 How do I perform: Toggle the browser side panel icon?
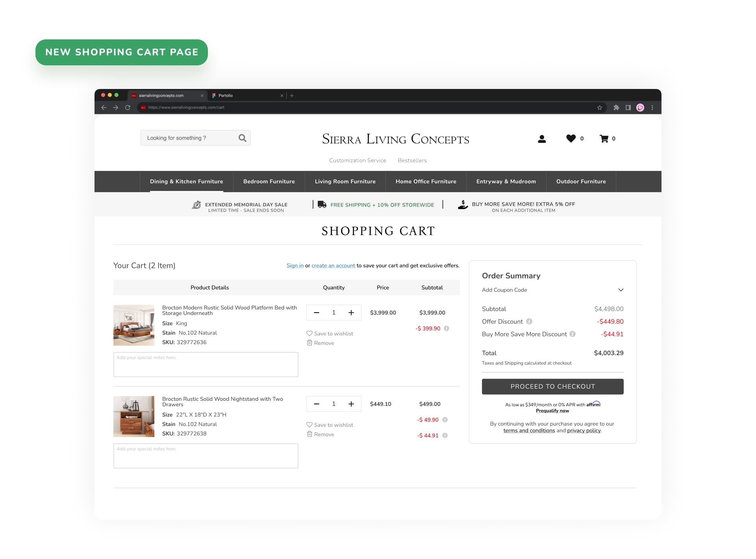628,107
